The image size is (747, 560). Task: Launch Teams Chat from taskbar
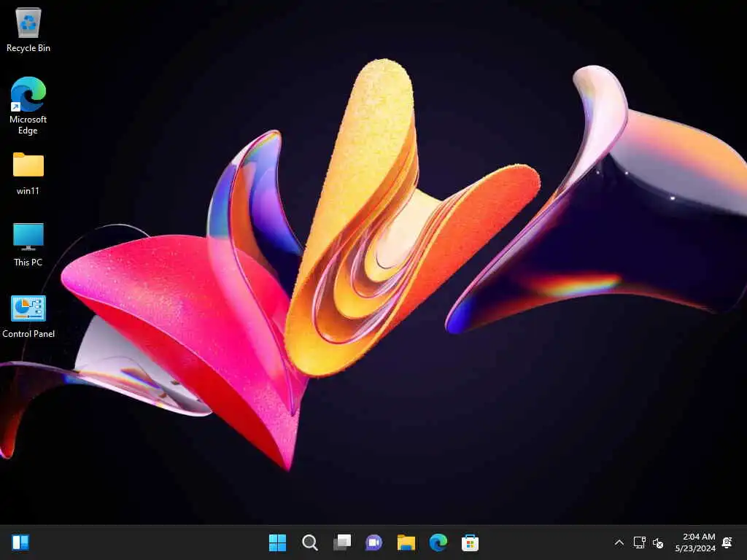(374, 542)
